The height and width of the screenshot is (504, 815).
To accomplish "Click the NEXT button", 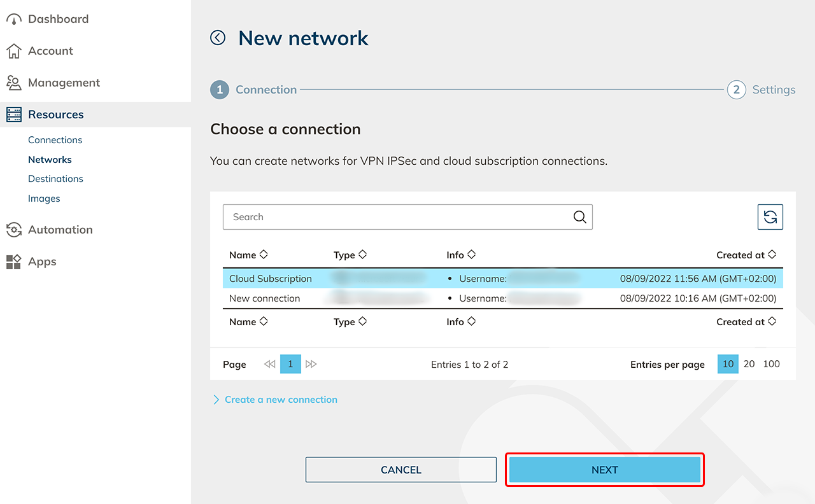I will click(x=605, y=470).
